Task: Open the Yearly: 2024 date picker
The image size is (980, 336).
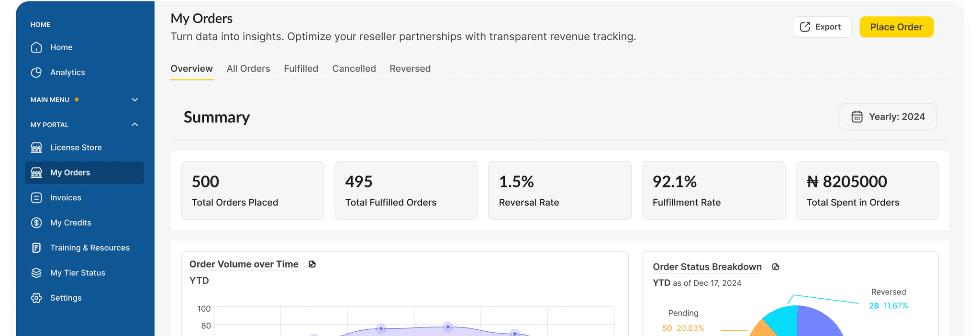Action: [888, 117]
